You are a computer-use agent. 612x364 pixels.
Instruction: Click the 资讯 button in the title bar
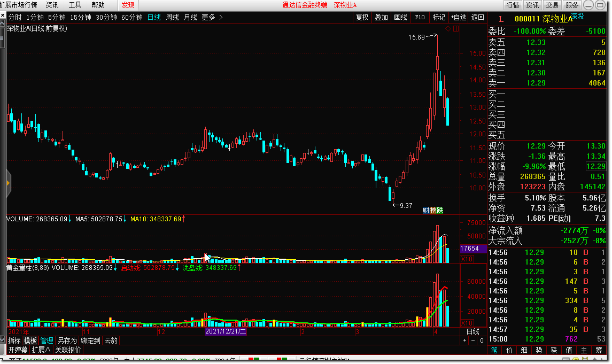pyautogui.click(x=532, y=5)
